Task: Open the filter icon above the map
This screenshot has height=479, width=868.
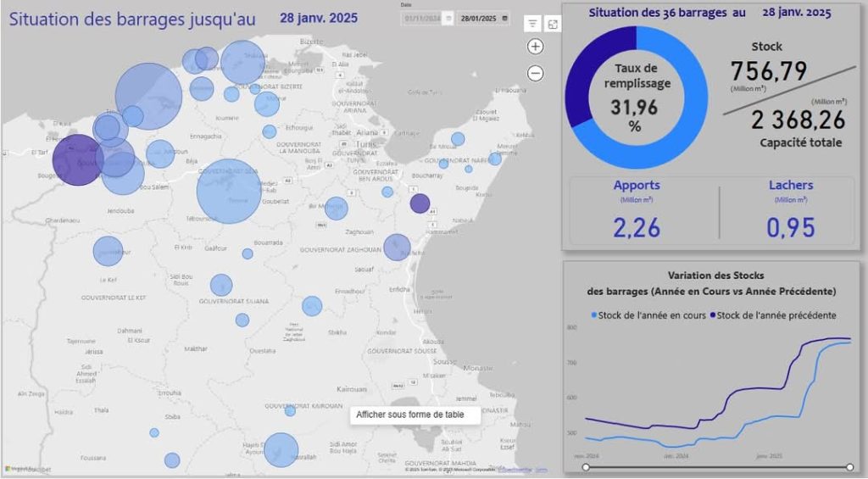Action: [531, 25]
